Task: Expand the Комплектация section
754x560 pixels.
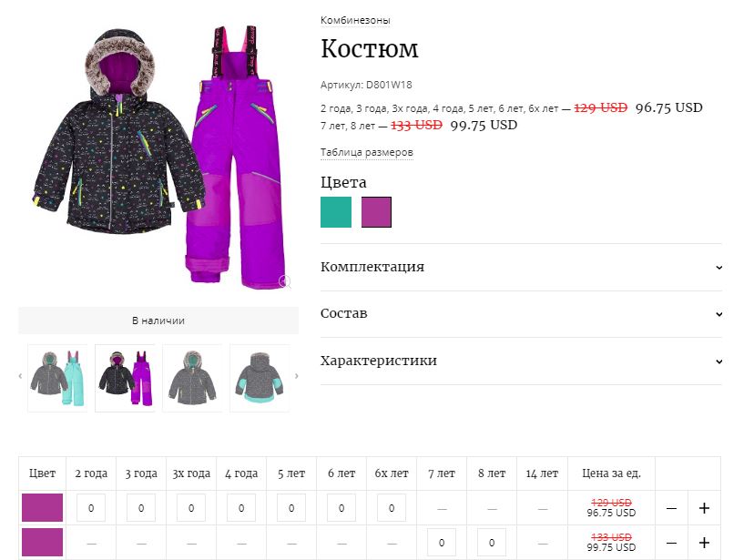Action: [x=521, y=268]
